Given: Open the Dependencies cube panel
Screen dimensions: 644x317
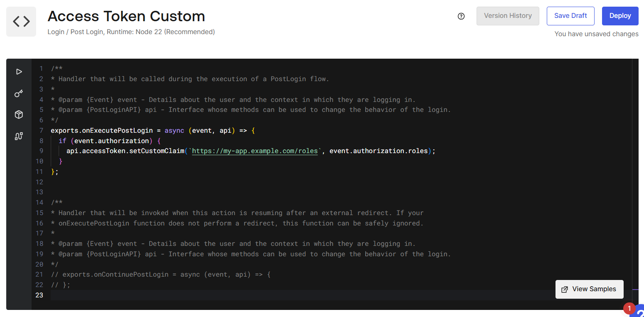Looking at the screenshot, I should click(19, 115).
